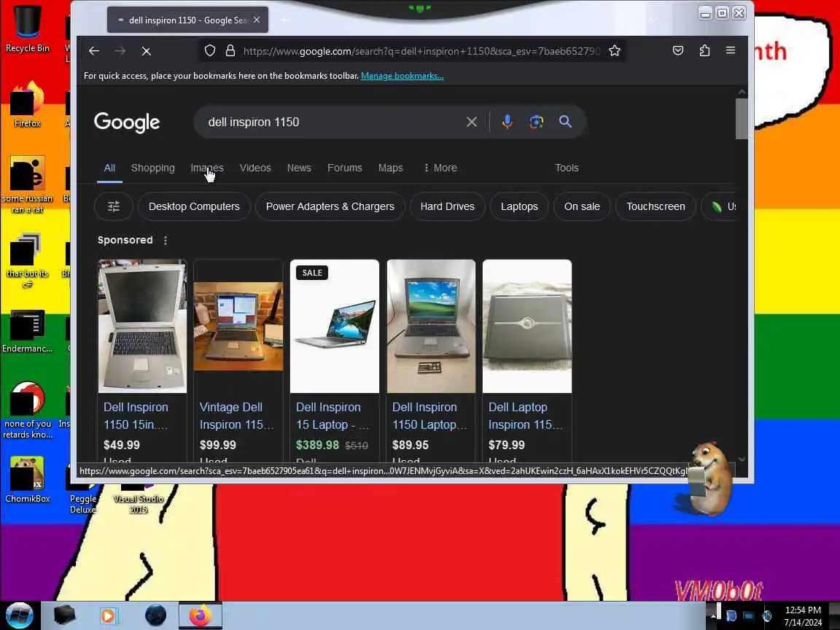Open Dell Laptop Inspiron 115 listing title
The width and height of the screenshot is (840, 630).
525,416
